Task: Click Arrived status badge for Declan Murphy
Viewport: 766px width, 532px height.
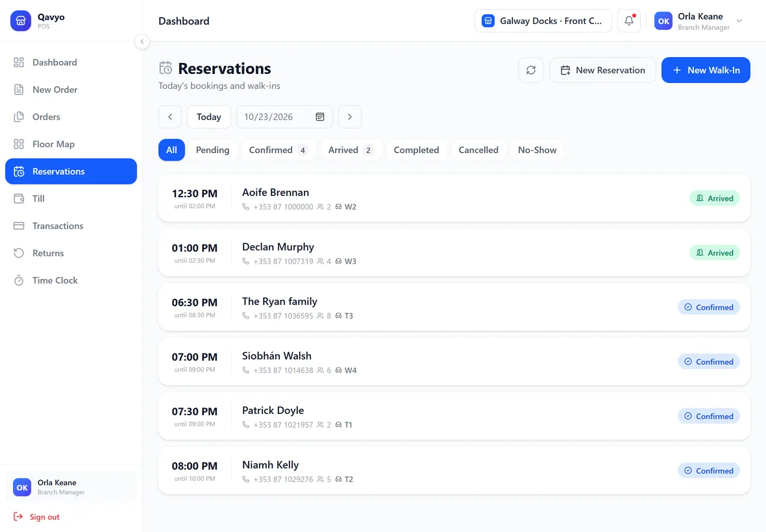Action: point(714,253)
